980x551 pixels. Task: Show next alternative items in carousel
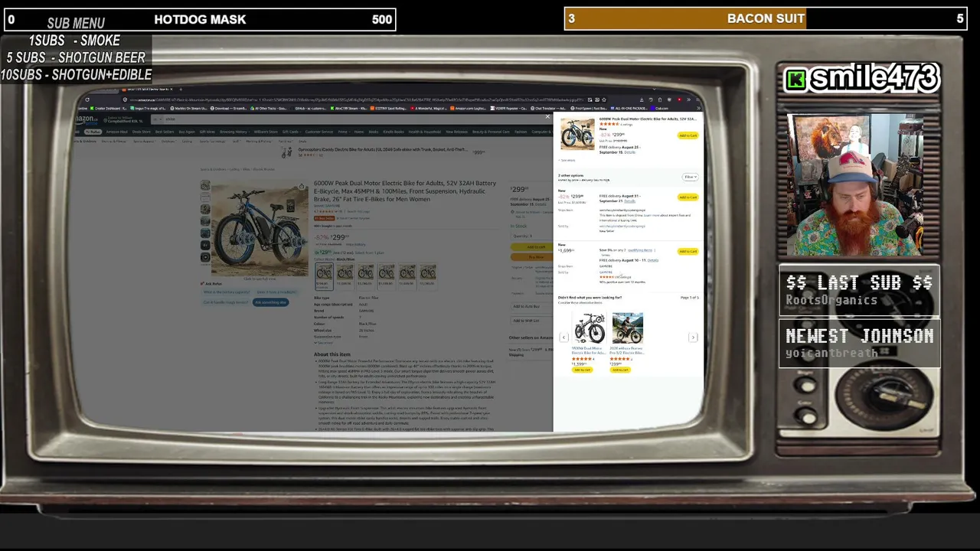pyautogui.click(x=693, y=337)
